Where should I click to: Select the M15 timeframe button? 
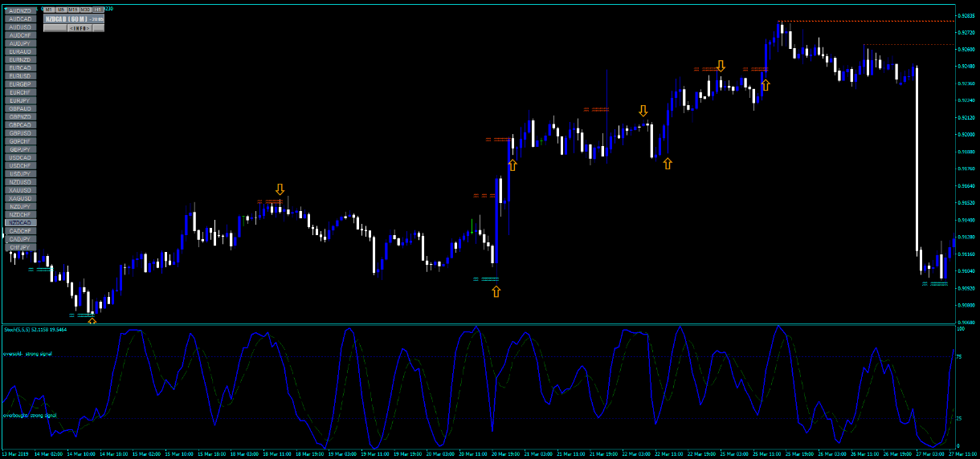tap(74, 10)
